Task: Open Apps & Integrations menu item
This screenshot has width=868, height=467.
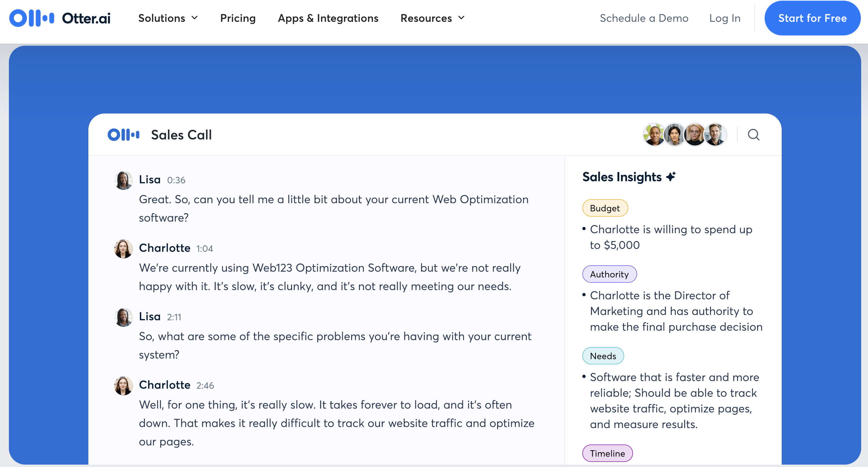Action: 328,18
